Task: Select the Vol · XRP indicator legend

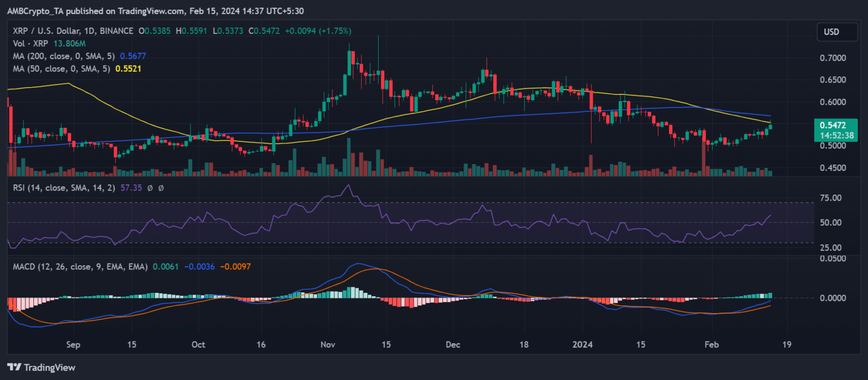Action: tap(30, 44)
